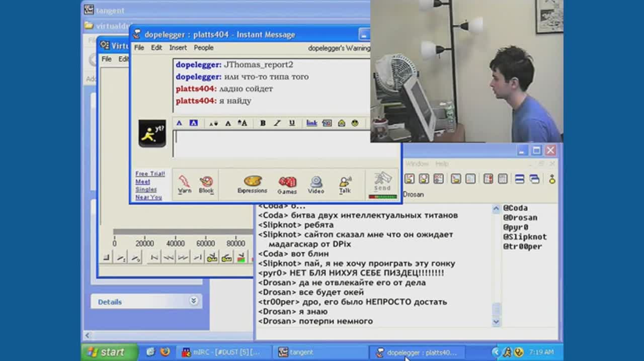Open the Insert menu
Image resolution: width=644 pixels, height=361 pixels.
(178, 48)
